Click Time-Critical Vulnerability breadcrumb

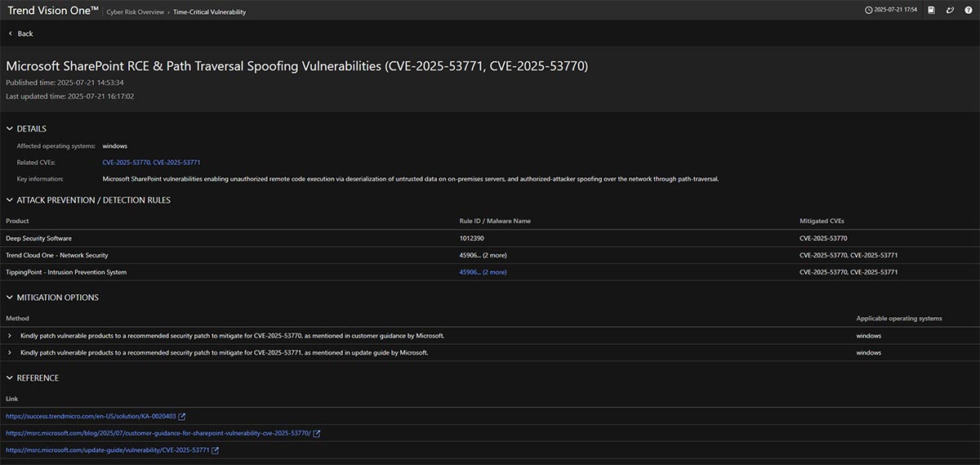(x=209, y=12)
